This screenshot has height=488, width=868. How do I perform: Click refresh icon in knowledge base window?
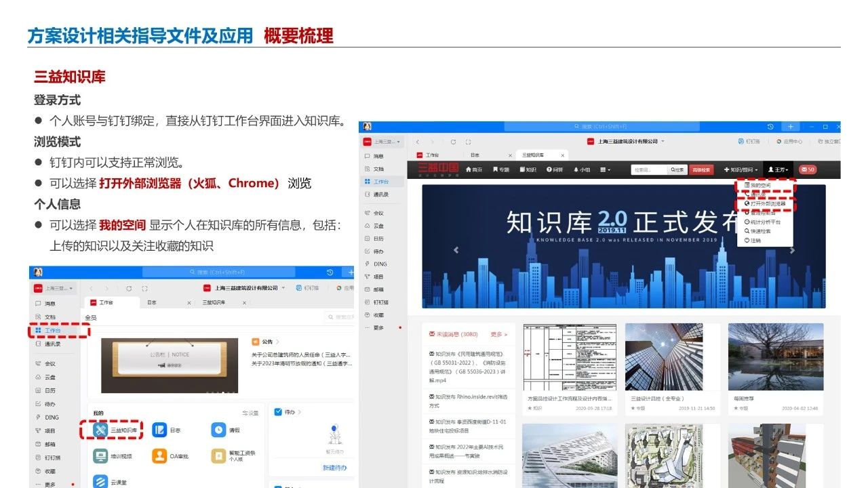point(453,142)
